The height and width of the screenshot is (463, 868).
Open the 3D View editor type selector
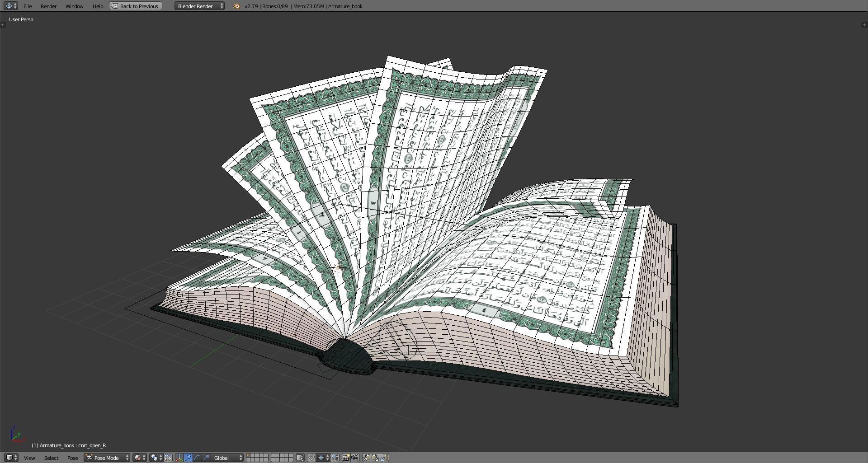[x=11, y=458]
